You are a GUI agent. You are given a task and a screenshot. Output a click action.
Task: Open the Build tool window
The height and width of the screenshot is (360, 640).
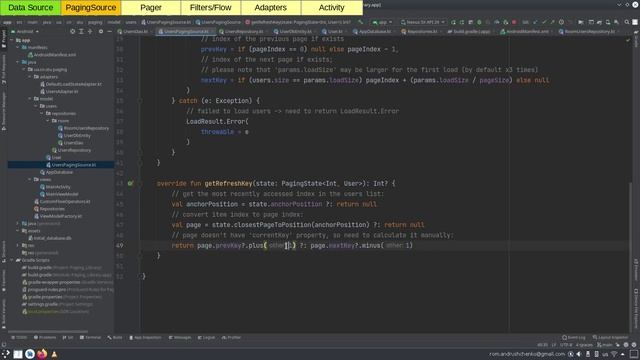click(x=115, y=338)
